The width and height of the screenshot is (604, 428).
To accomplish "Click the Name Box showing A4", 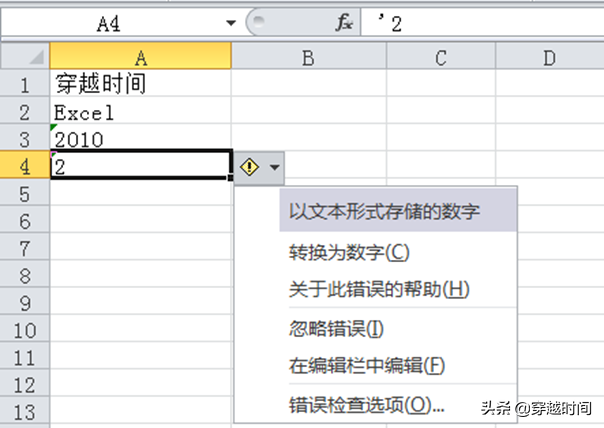I will 120,23.
